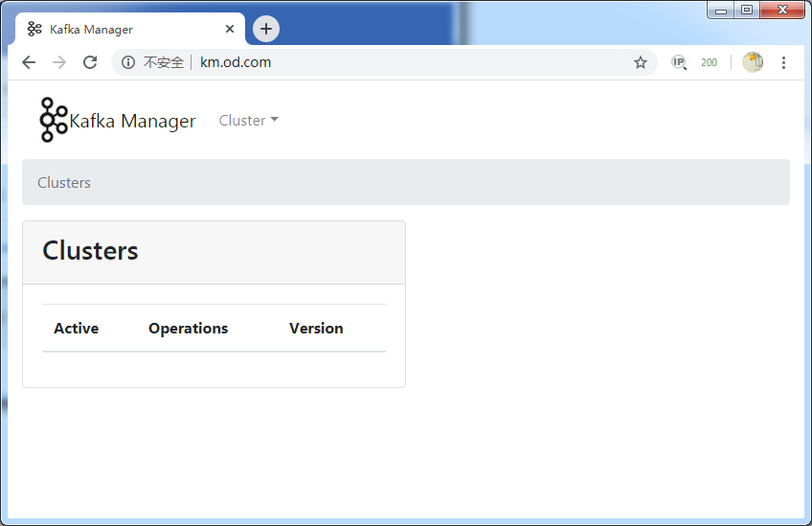The image size is (812, 526).
Task: Bookmark this page with star icon
Action: (641, 62)
